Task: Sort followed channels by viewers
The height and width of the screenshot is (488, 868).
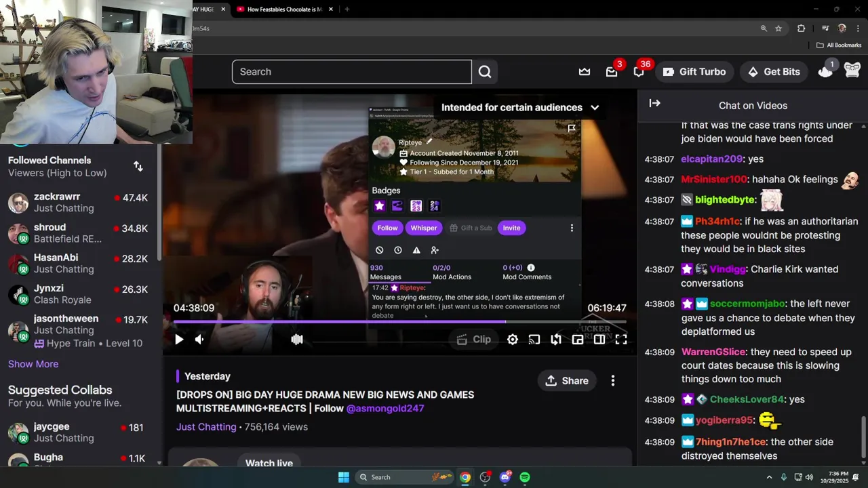Action: pos(138,167)
